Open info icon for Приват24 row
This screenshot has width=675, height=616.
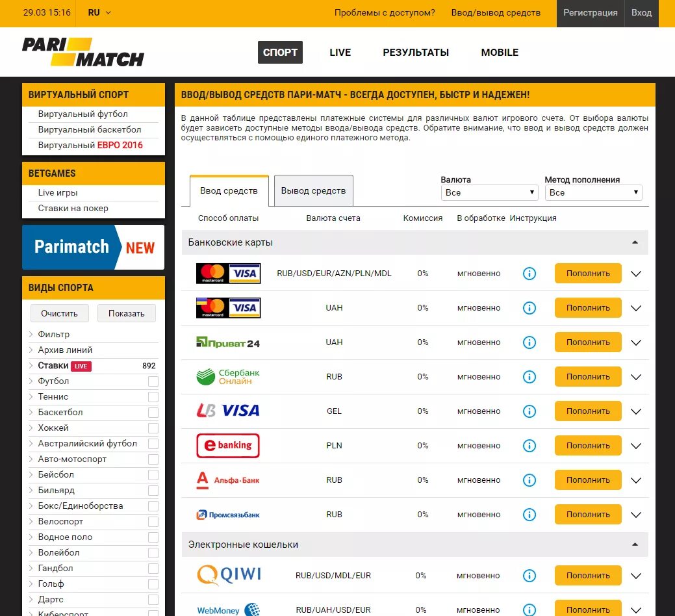pyautogui.click(x=529, y=342)
